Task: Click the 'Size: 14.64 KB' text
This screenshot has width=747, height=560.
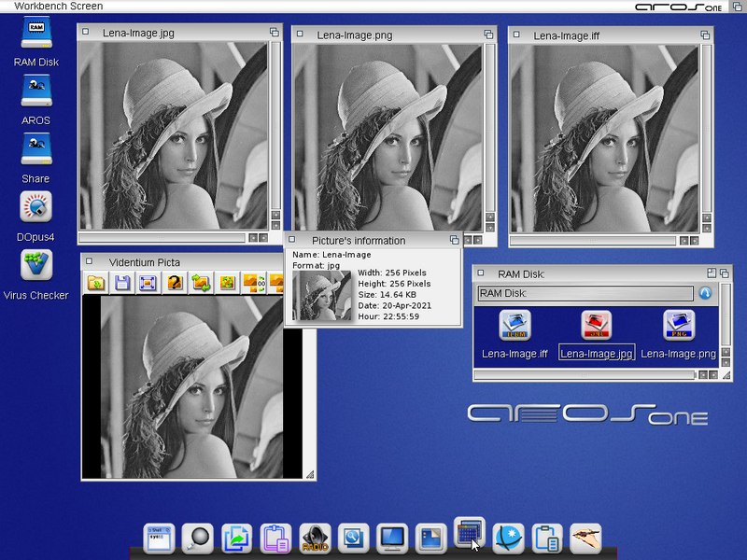Action: [387, 295]
